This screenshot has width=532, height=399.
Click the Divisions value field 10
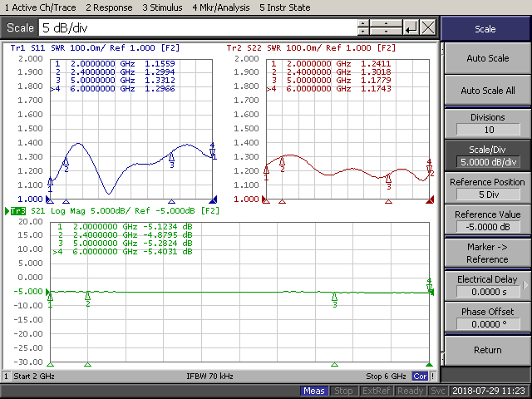(x=488, y=130)
